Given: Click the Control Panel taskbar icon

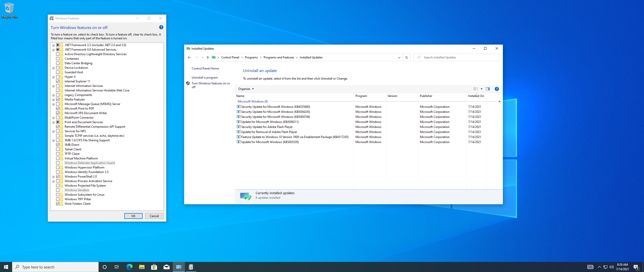Looking at the screenshot, I should point(179,267).
